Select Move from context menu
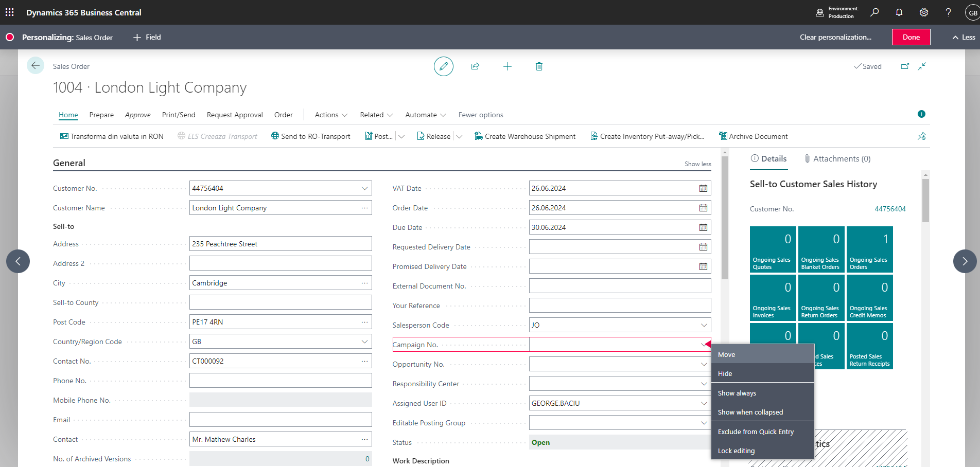 (763, 354)
